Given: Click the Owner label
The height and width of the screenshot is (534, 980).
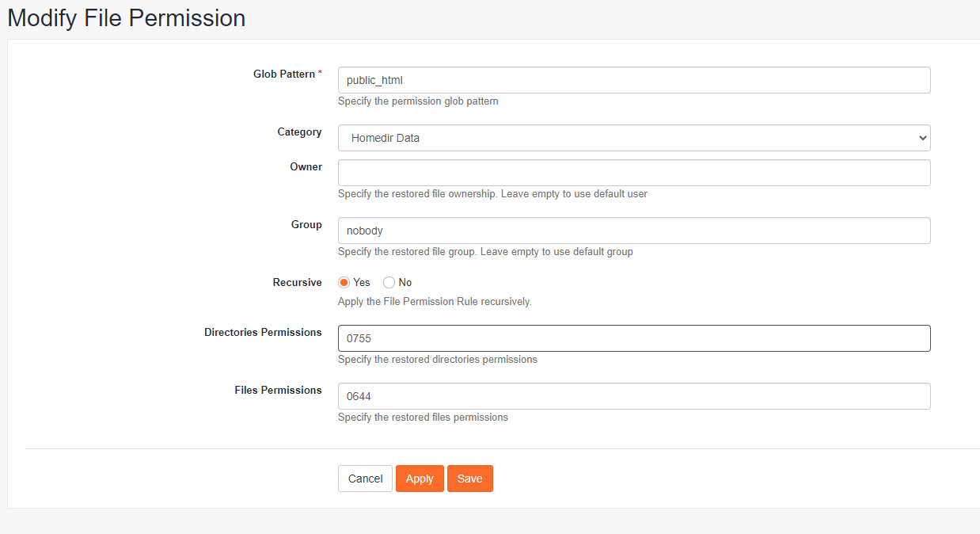Looking at the screenshot, I should [306, 167].
